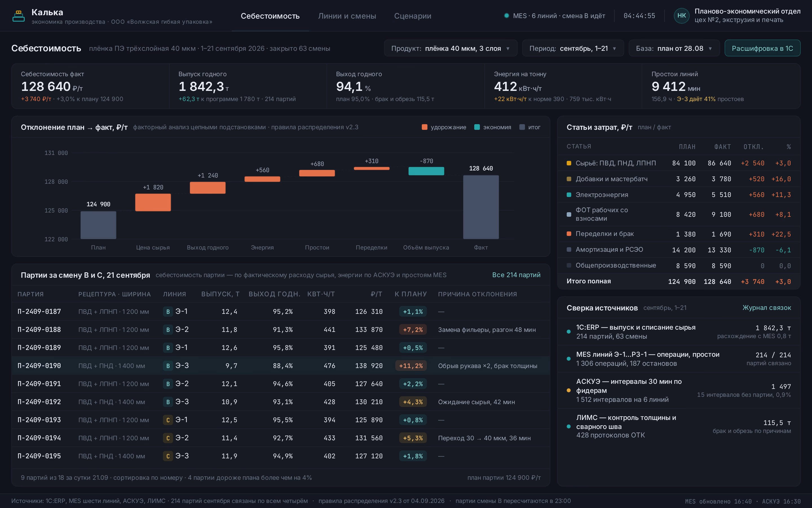Image resolution: width=812 pixels, height=508 pixels.
Task: Click shift badge B in row П-2409-0187
Action: pyautogui.click(x=168, y=312)
